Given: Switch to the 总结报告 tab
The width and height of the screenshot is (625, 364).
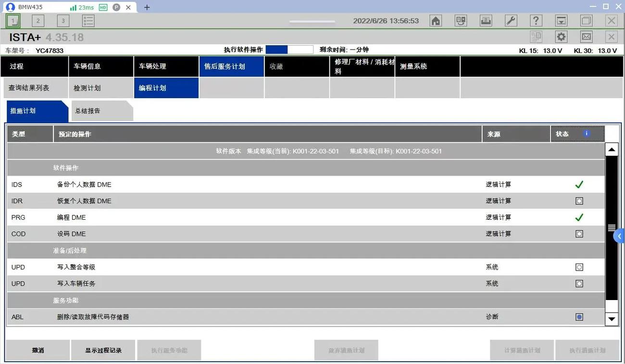Looking at the screenshot, I should coord(101,111).
